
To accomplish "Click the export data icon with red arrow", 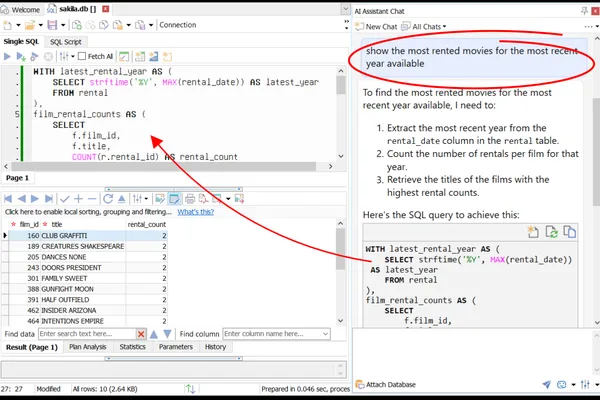I will 239,199.
